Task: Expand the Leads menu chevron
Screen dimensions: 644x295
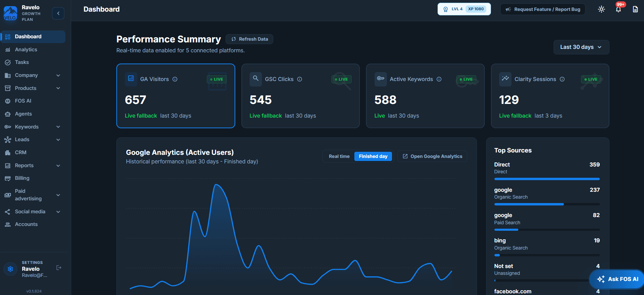Action: [x=58, y=140]
